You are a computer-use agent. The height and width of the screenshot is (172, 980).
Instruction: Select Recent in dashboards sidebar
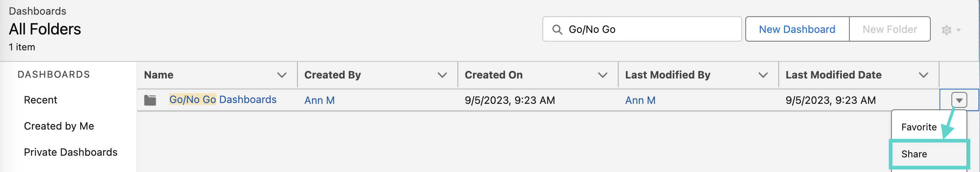[x=41, y=100]
